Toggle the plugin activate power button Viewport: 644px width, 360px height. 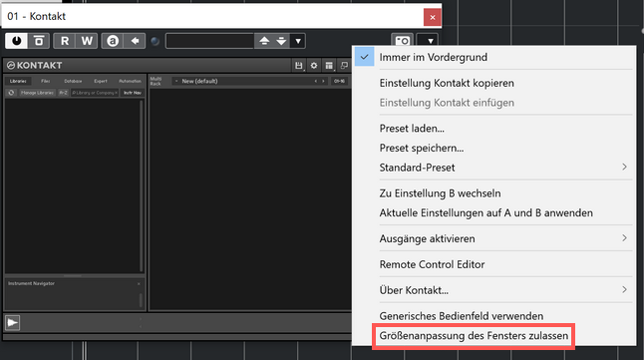(16, 41)
